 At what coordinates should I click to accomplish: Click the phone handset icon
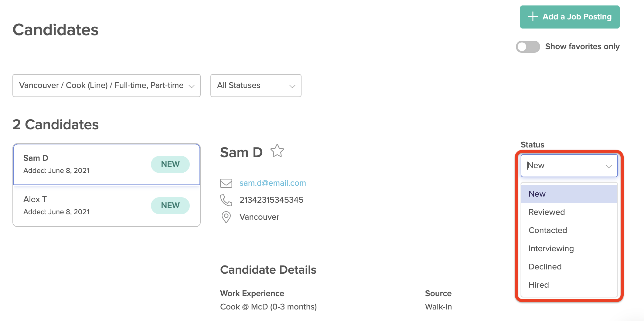[226, 200]
